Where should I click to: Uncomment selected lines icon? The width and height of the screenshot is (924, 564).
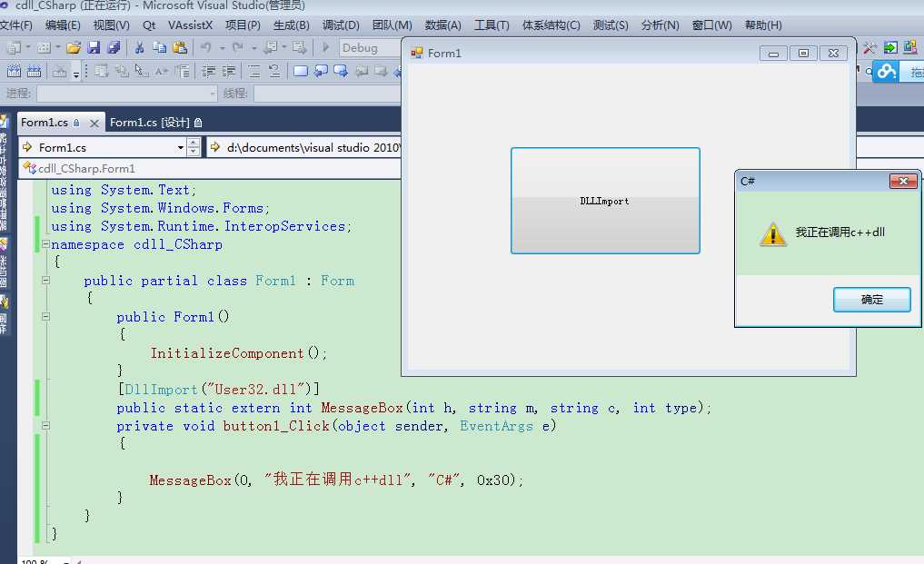tap(274, 72)
